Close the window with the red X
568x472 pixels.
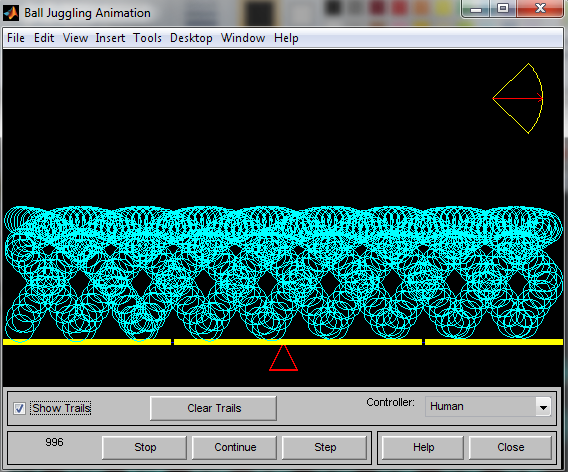540,9
